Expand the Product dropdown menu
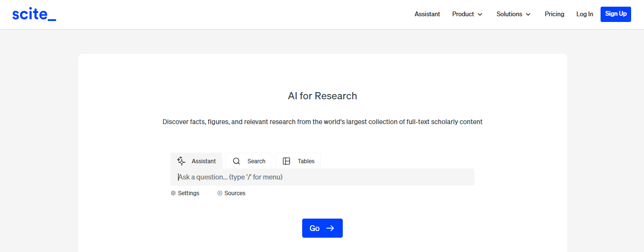The width and height of the screenshot is (644, 252). point(467,14)
